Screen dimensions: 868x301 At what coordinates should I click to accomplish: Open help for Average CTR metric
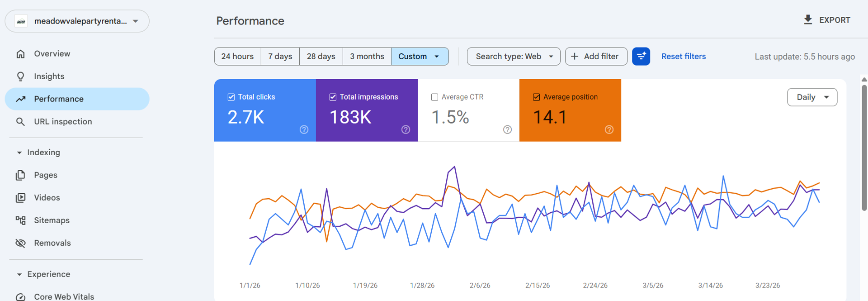coord(507,130)
